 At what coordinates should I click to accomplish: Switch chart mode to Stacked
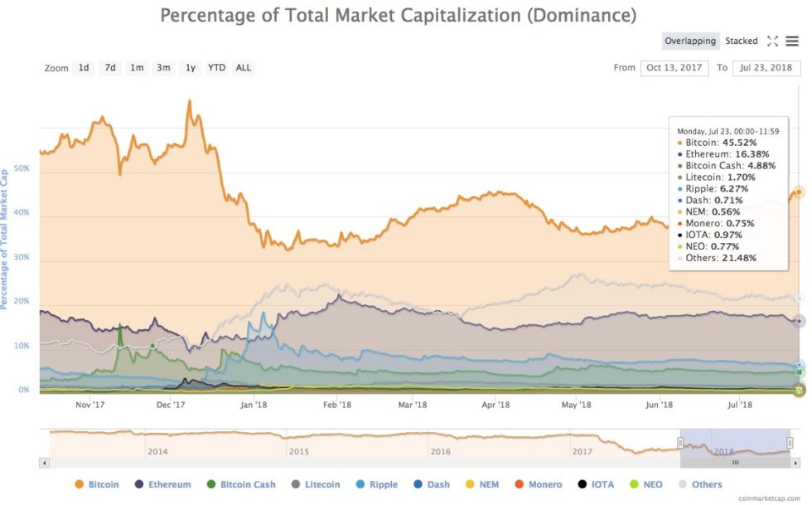(x=742, y=41)
